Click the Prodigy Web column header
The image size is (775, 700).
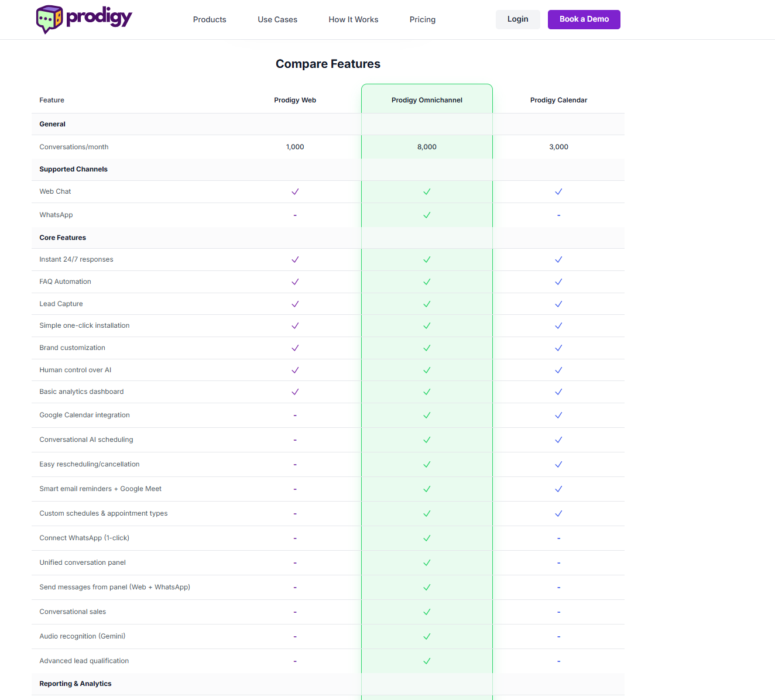coord(295,100)
